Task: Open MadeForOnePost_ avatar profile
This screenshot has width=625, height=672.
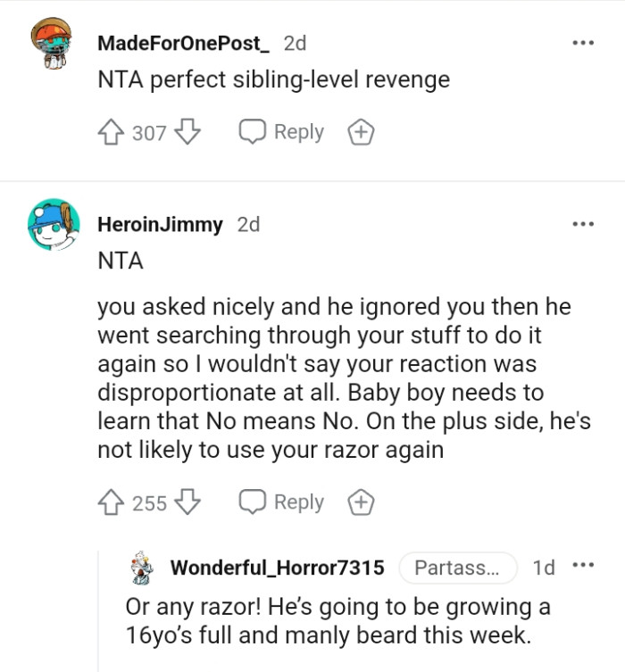Action: coord(52,44)
